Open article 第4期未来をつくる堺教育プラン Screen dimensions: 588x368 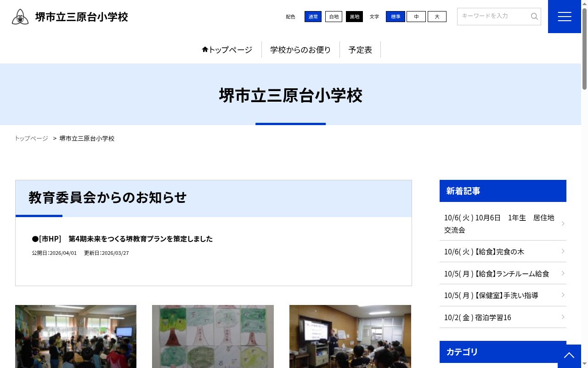point(122,239)
